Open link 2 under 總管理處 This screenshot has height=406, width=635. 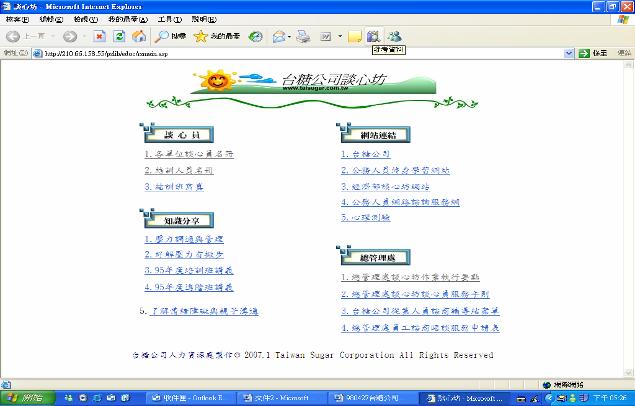415,294
